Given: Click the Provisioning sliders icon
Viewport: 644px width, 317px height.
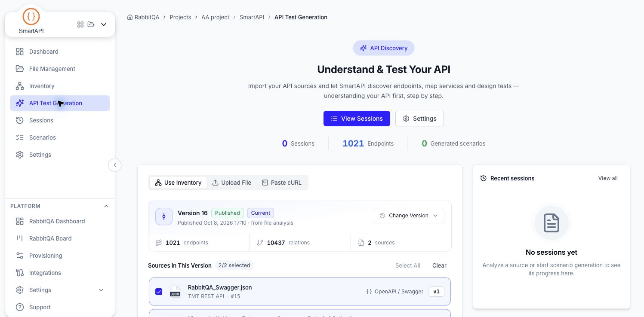Looking at the screenshot, I should (x=20, y=256).
